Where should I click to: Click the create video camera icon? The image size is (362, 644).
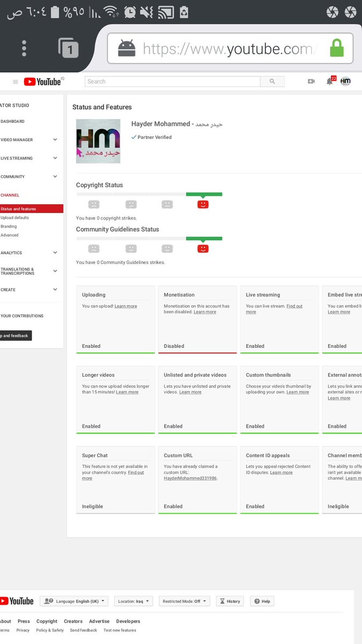(x=311, y=82)
